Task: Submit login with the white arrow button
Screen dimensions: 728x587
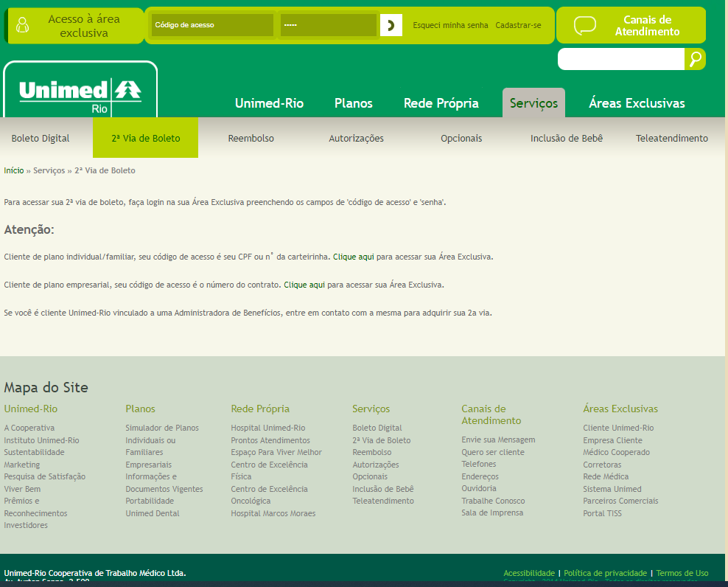Action: pos(391,25)
